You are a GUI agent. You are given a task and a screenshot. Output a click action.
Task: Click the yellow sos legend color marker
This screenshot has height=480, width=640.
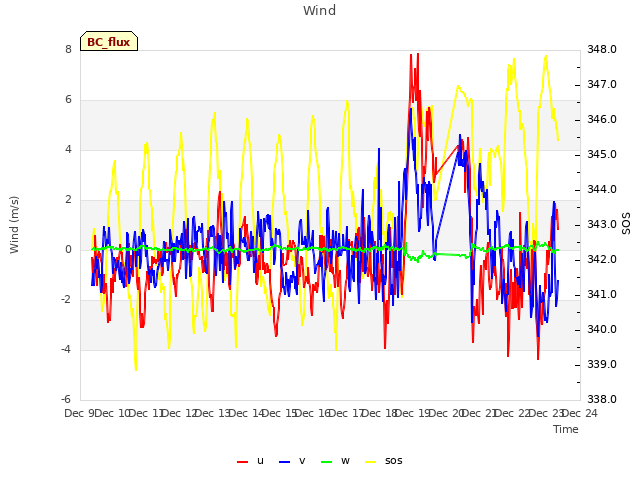click(370, 462)
